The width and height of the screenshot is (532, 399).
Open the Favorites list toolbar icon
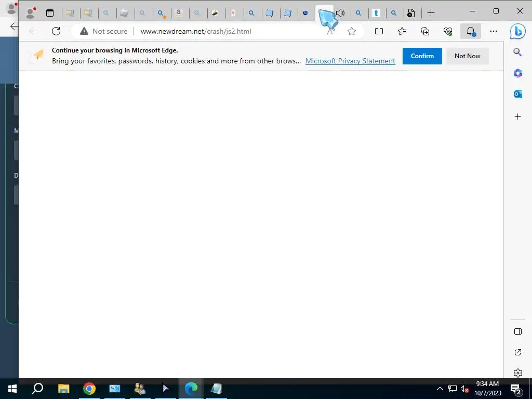click(x=402, y=31)
